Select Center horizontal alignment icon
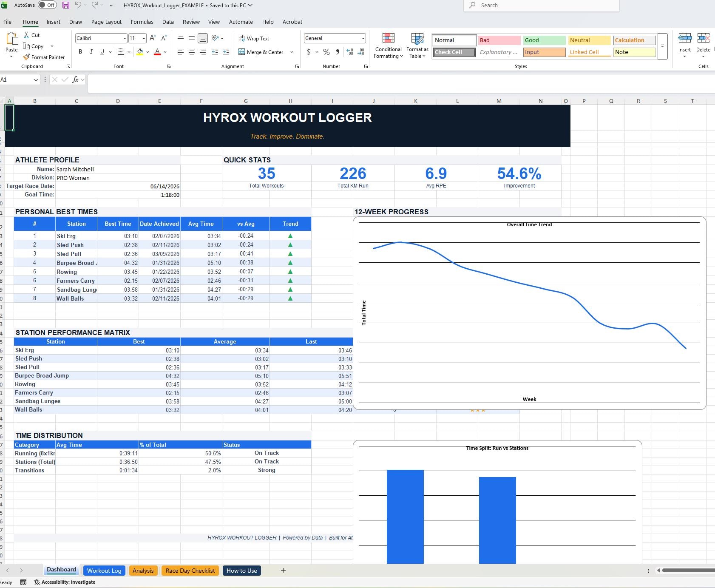Screen dimensions: 715x588 point(192,52)
